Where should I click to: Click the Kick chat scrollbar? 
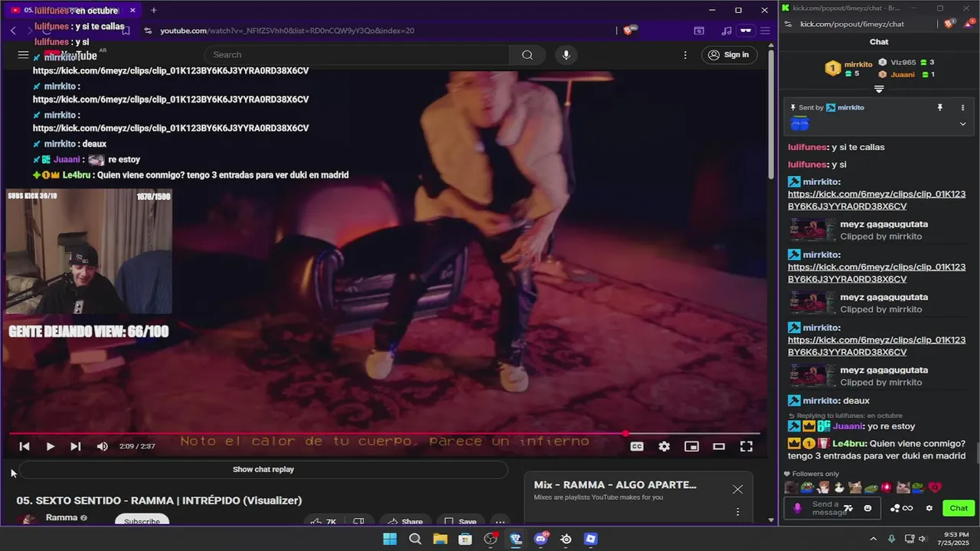pyautogui.click(x=977, y=452)
